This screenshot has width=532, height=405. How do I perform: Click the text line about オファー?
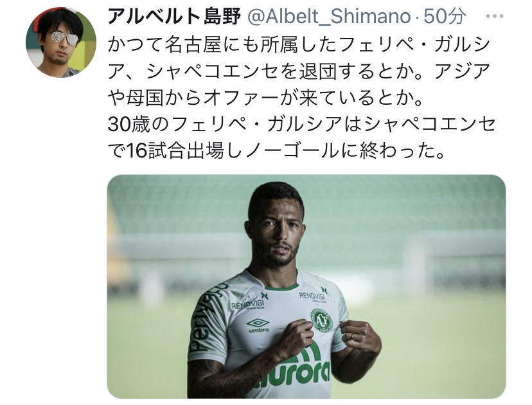[265, 98]
